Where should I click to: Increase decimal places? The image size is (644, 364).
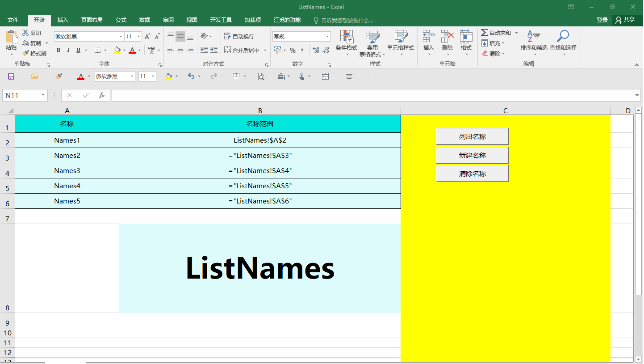tap(316, 50)
